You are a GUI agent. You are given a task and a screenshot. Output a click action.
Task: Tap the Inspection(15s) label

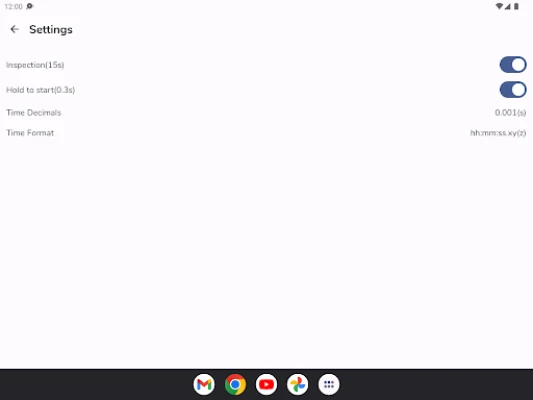(35, 65)
